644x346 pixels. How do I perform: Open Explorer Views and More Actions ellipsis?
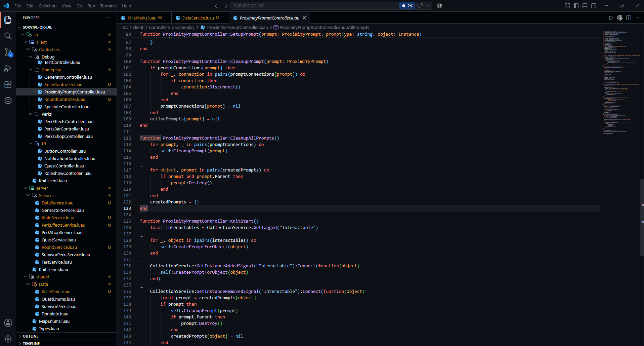[109, 18]
